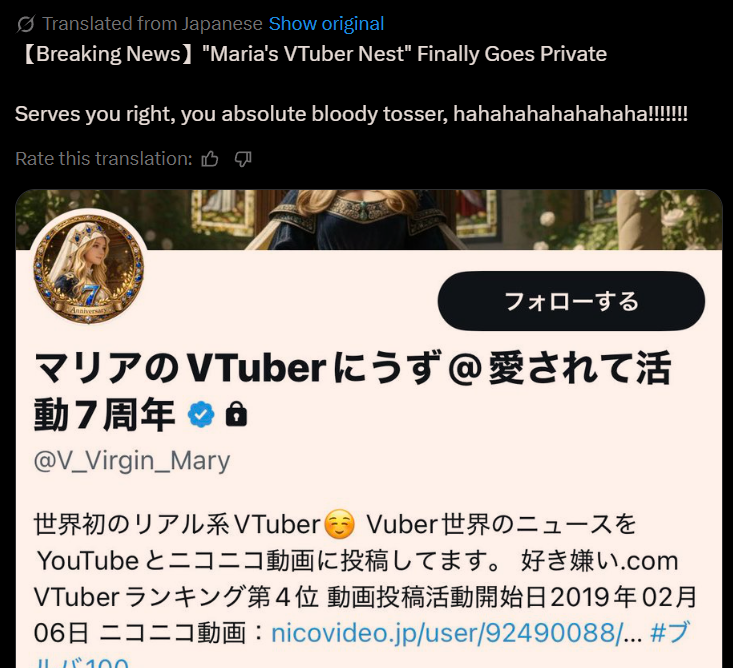Viewport: 733px width, 668px height.
Task: Rate the translation with thumbs down
Action: coord(243,159)
